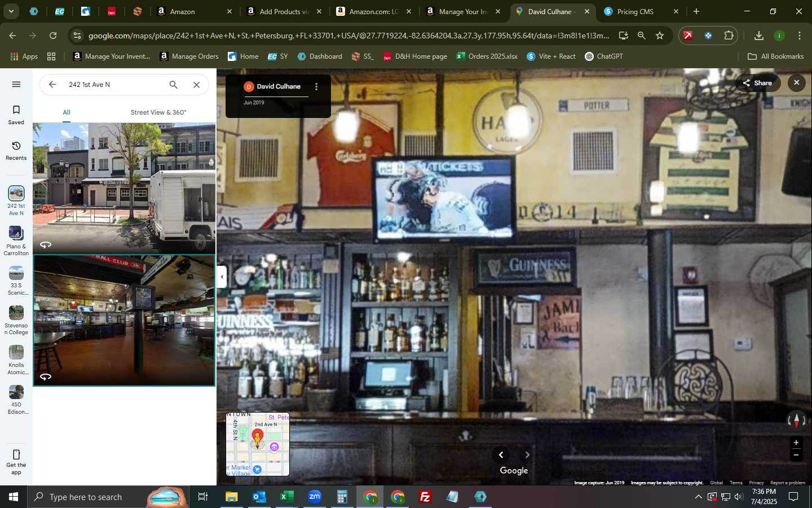The height and width of the screenshot is (508, 812).
Task: Open FileZilla from the taskbar
Action: 425,497
